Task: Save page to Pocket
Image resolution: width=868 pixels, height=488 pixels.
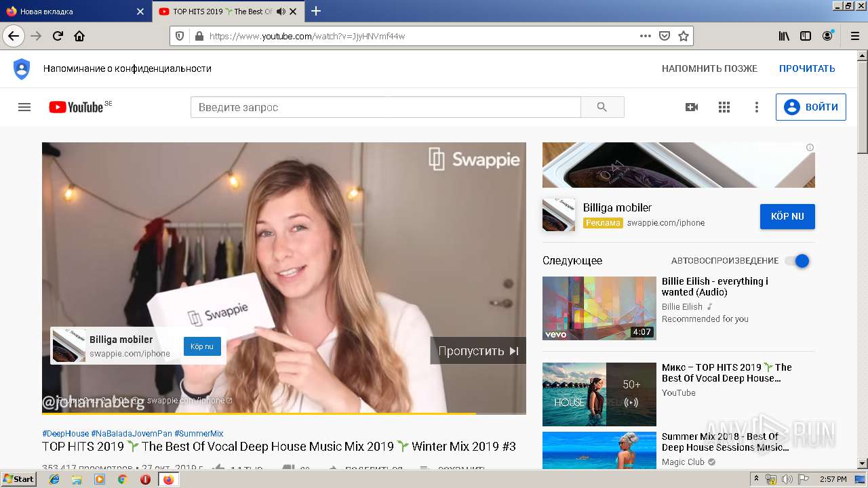Action: [665, 36]
